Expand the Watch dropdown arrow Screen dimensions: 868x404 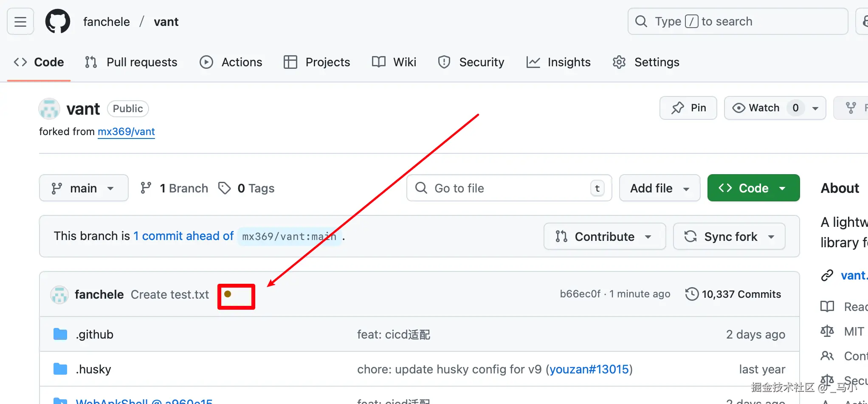[815, 108]
